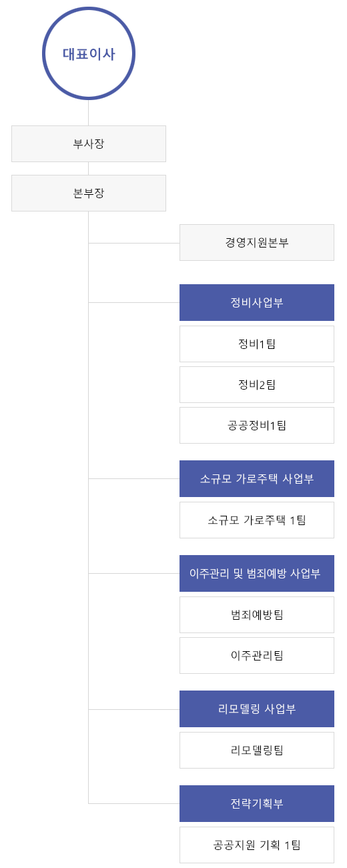Click the 정비사업부 department header
The height and width of the screenshot is (868, 347).
click(257, 302)
